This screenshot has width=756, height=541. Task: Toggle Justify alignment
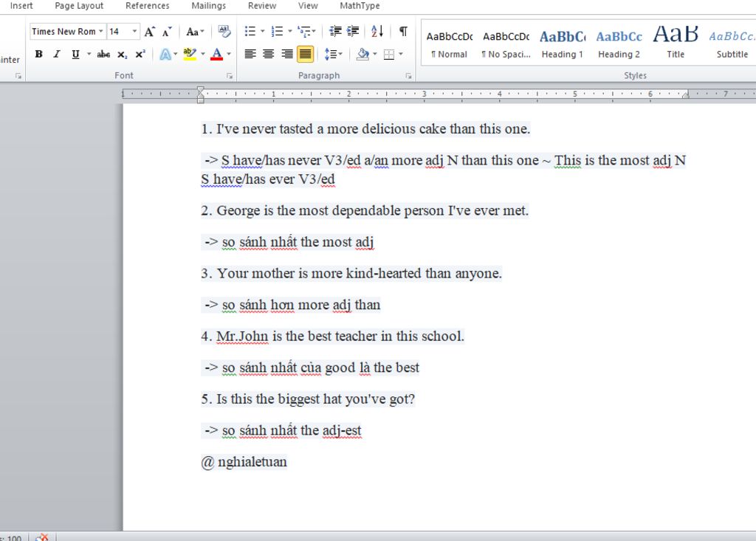pos(305,54)
